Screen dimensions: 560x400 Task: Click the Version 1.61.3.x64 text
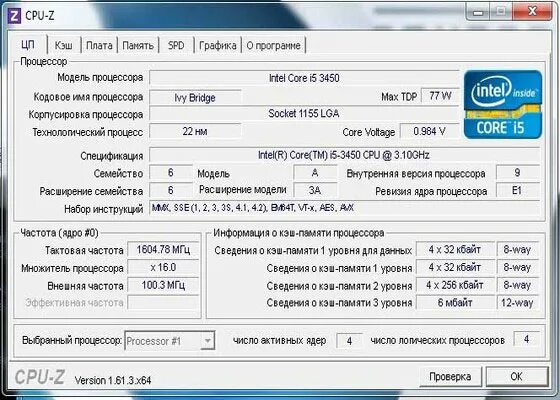(x=113, y=380)
